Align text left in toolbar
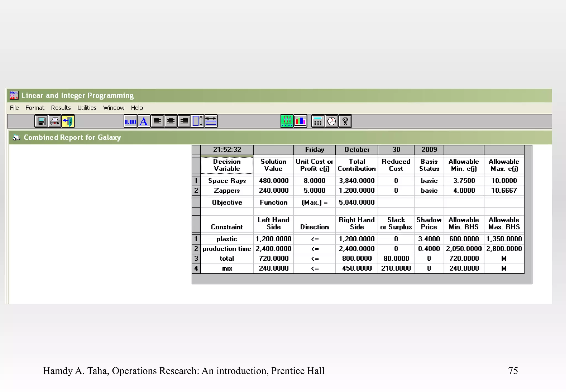 coord(157,121)
